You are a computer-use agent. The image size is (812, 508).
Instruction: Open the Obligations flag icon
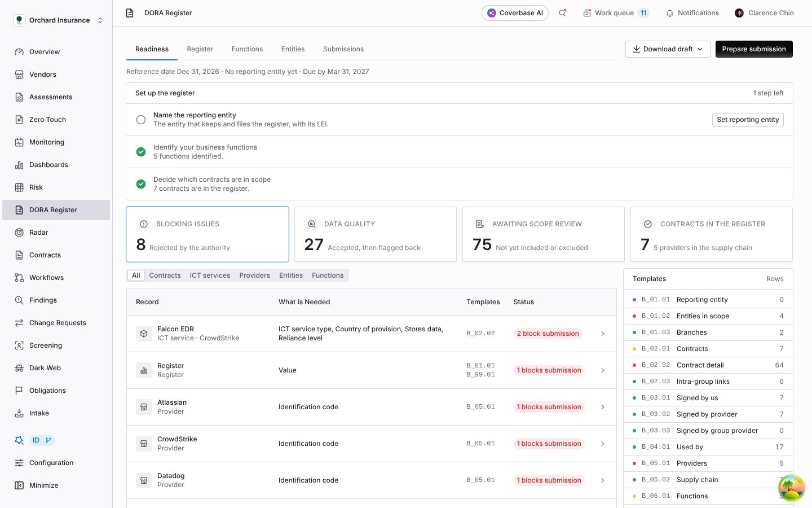pos(19,391)
